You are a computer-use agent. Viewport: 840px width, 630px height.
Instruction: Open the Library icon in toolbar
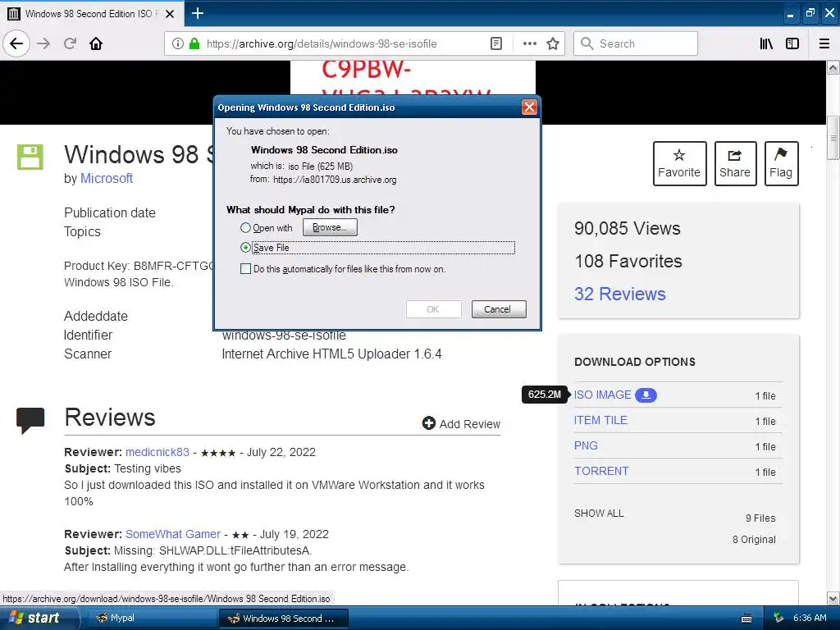766,43
